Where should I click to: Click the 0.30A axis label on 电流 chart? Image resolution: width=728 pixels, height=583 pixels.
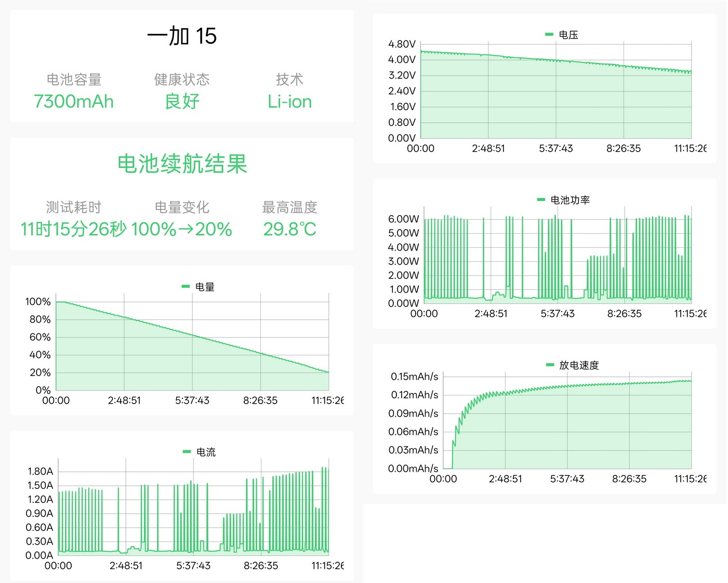pyautogui.click(x=39, y=541)
